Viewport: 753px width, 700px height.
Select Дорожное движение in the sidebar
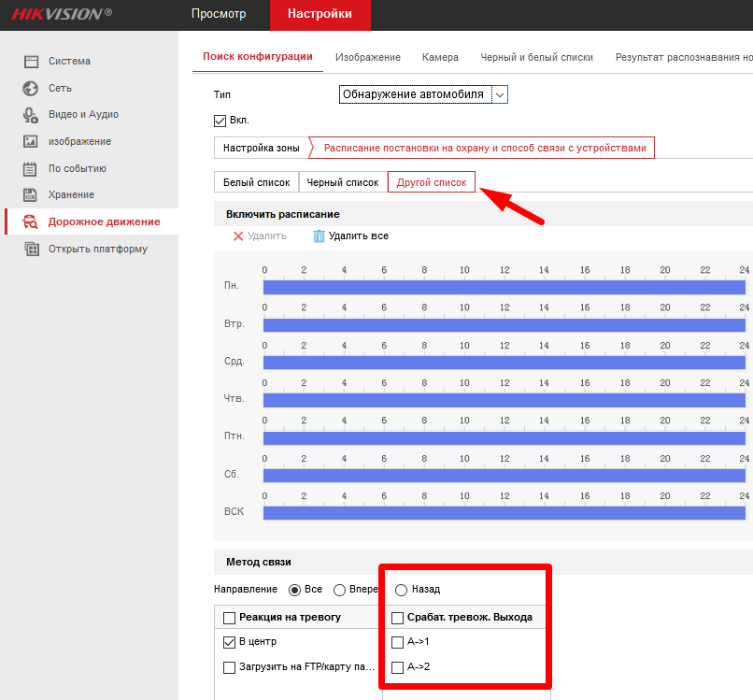[105, 221]
